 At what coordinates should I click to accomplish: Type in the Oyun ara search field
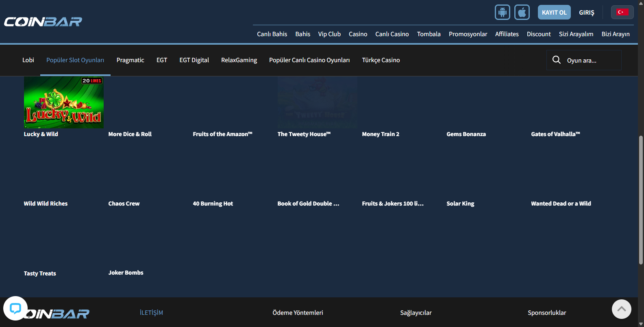[592, 61]
